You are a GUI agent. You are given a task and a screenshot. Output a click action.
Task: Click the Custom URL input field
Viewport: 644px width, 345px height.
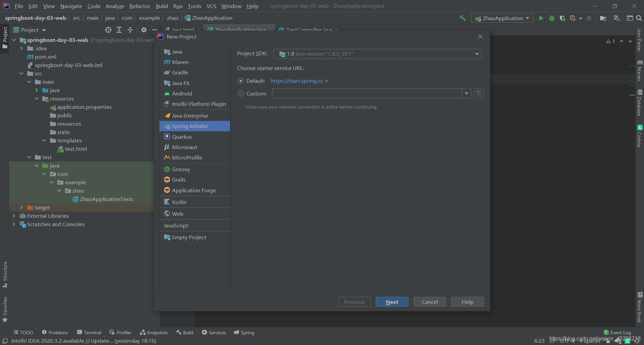[x=367, y=93]
